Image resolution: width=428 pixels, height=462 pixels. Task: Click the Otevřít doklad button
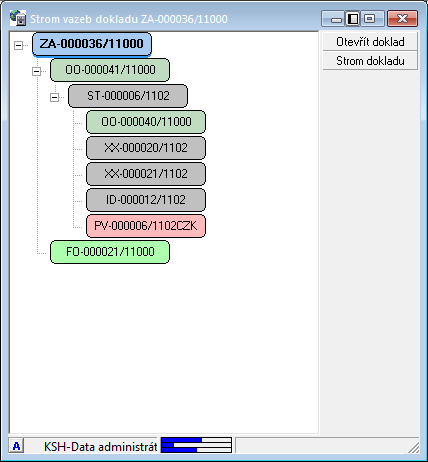tap(370, 42)
